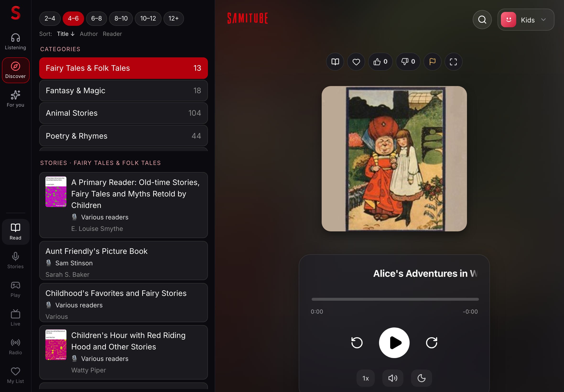Open Aunt Friendly's Picture Book
The image size is (564, 392).
pyautogui.click(x=124, y=261)
